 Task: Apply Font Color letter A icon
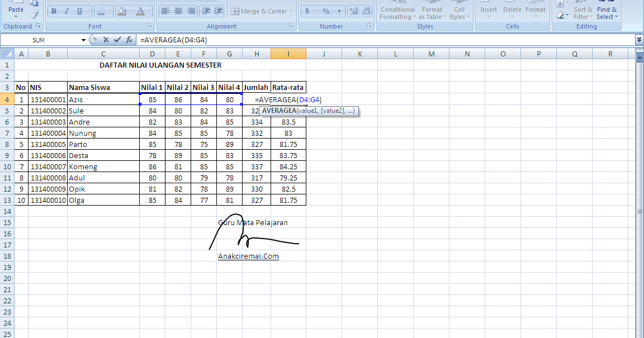140,11
